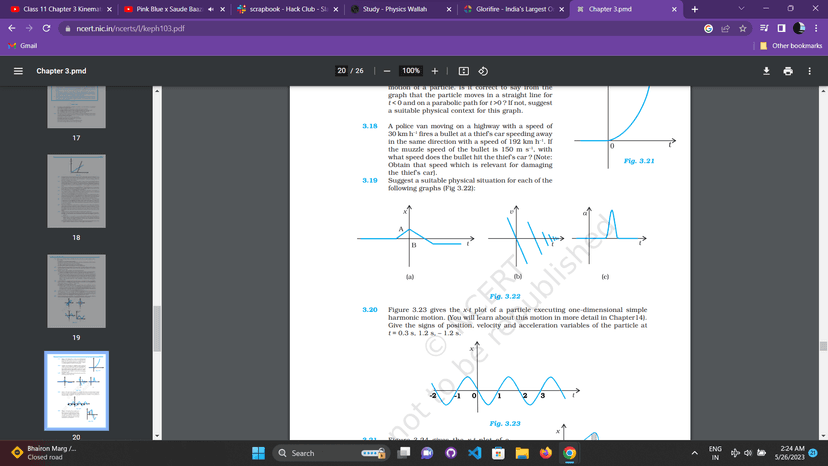Bookmark this page with the star icon

(x=742, y=29)
